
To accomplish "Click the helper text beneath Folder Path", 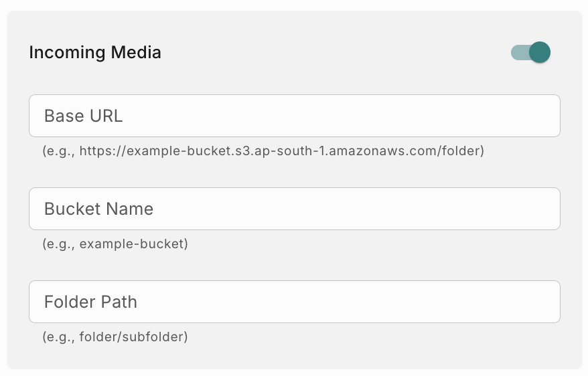I will [115, 337].
